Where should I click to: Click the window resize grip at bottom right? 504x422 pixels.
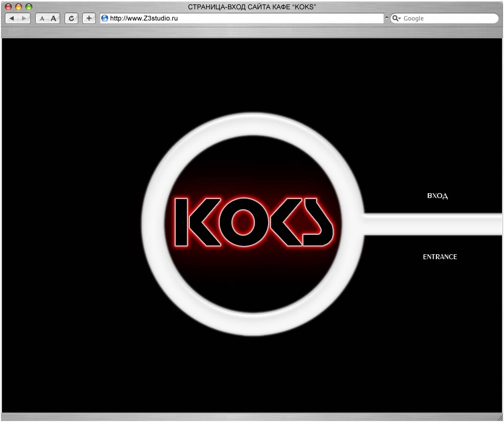500,418
